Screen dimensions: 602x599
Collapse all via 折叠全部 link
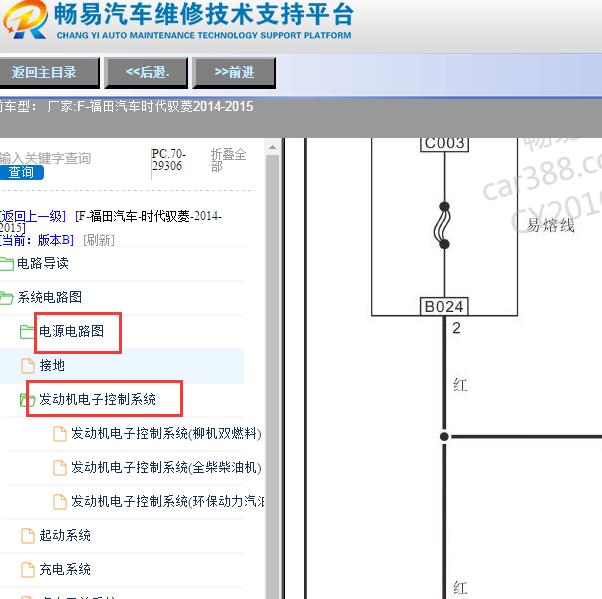228,160
